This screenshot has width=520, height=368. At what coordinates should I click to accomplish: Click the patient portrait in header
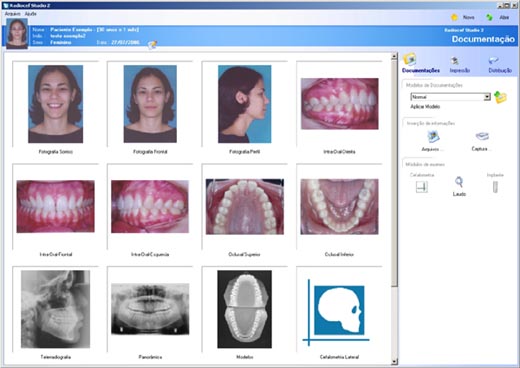pos(17,34)
